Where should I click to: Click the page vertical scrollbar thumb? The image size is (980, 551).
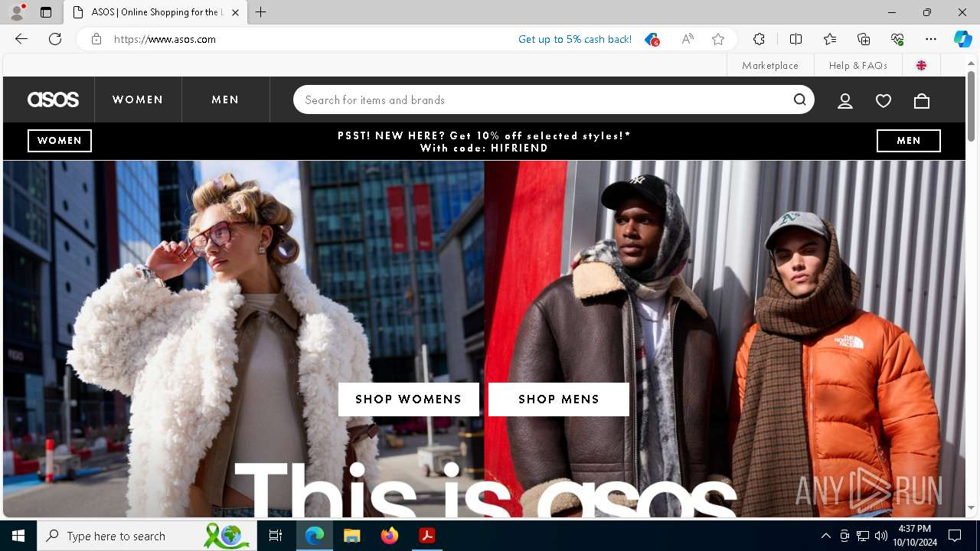pyautogui.click(x=971, y=106)
